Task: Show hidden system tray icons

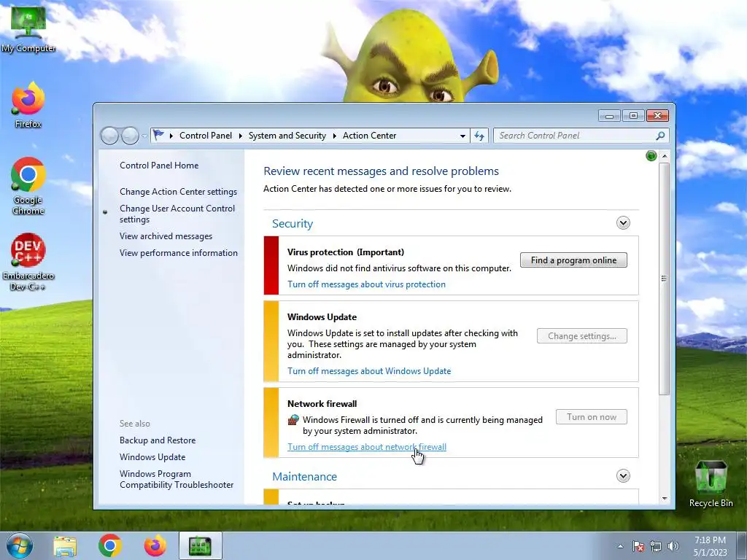Action: tap(620, 546)
